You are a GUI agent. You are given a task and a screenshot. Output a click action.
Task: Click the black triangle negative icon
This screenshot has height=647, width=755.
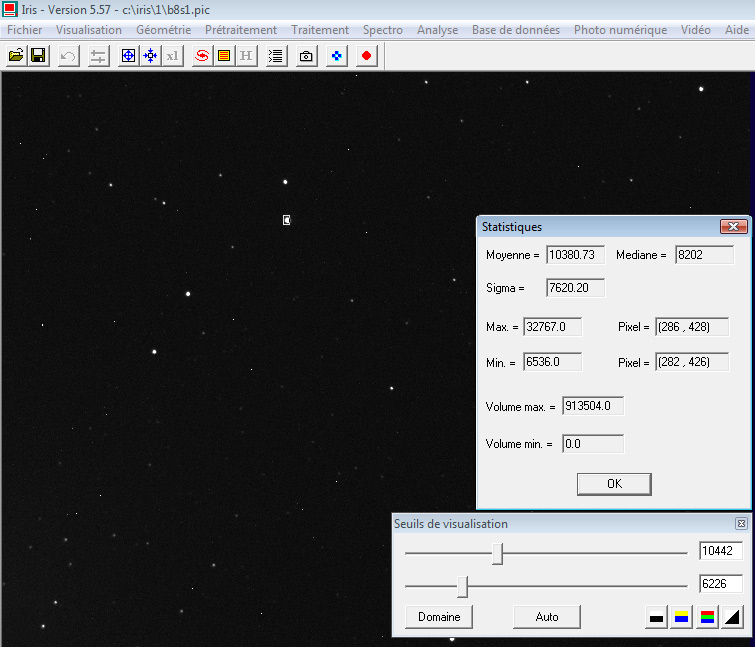[732, 617]
